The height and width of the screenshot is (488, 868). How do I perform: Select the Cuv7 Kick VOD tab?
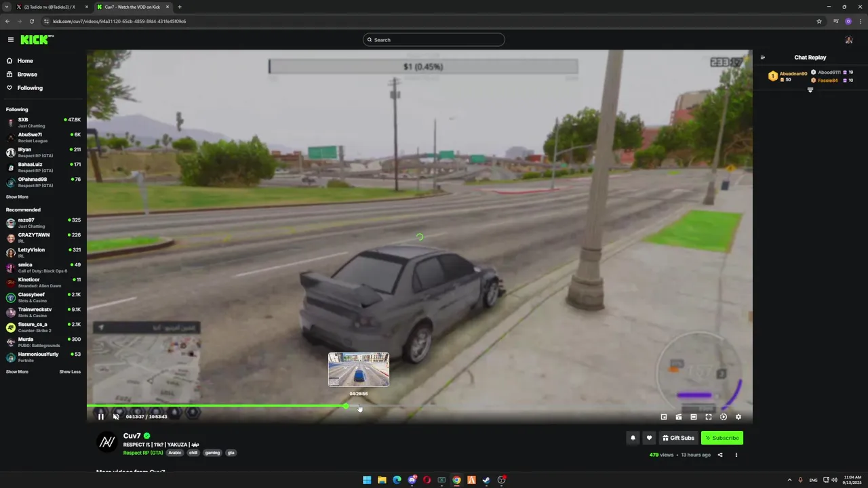(x=132, y=7)
